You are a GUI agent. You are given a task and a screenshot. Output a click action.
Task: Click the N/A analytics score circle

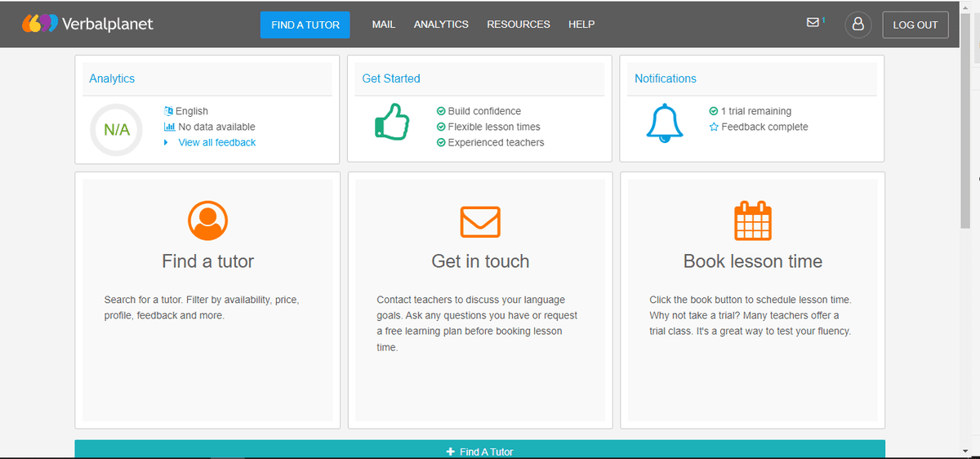pos(116,130)
